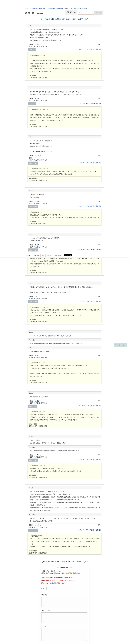
Task: Open >>エピソード6の感想一覧を見る link
Action: 90,49
